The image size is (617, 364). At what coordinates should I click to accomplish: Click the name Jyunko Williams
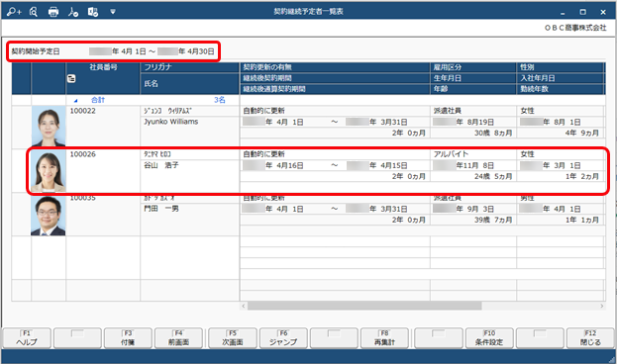pyautogui.click(x=170, y=122)
